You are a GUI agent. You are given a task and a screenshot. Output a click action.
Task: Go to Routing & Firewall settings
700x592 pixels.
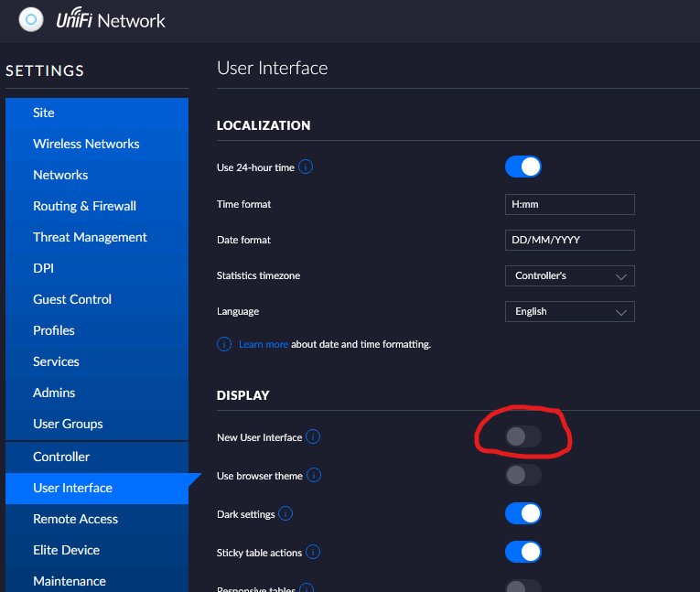84,206
